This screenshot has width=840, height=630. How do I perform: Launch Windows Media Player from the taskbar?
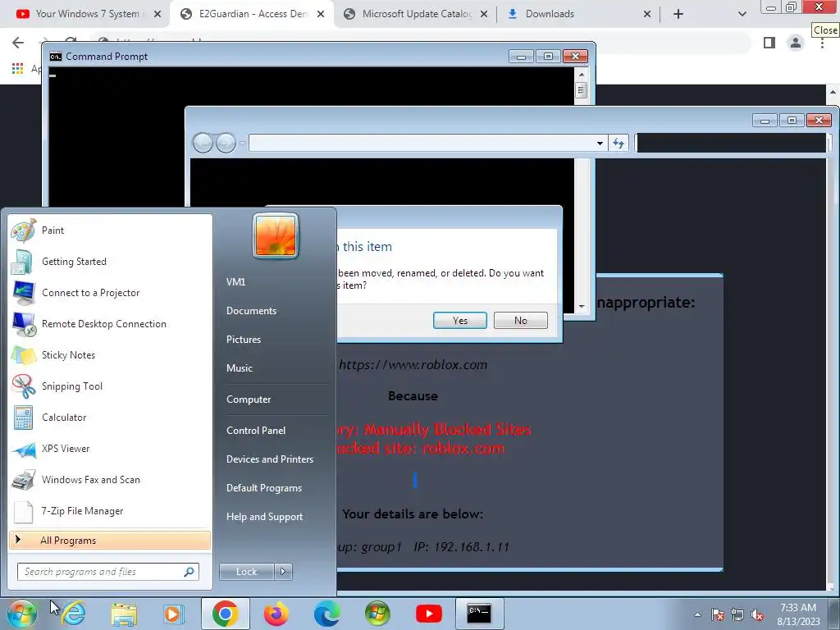(174, 614)
